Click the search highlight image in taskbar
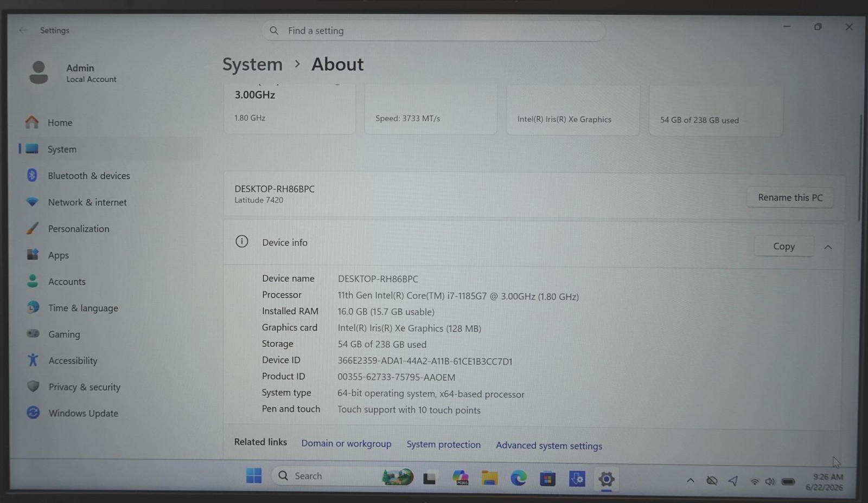This screenshot has height=503, width=868. [x=398, y=476]
